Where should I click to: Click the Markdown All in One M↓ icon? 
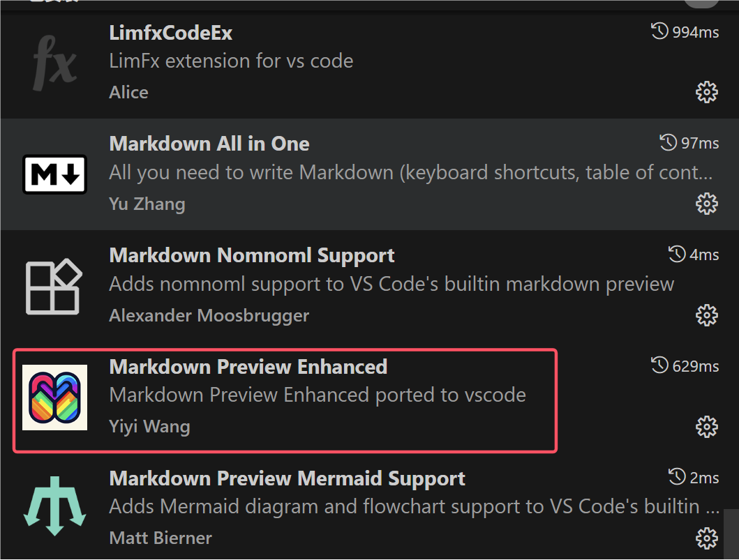pos(54,174)
